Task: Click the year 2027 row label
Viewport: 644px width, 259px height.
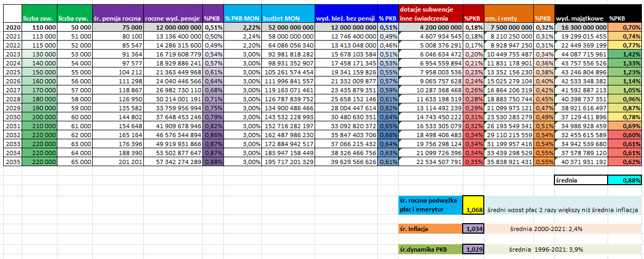Action: 12,90
